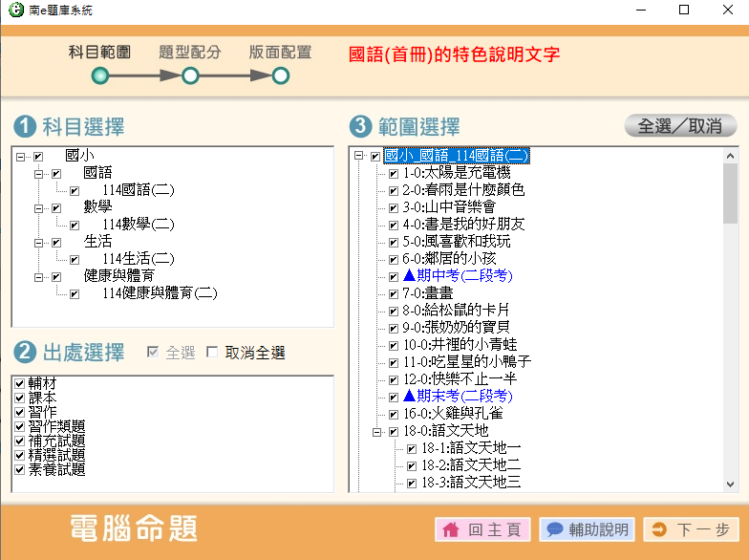This screenshot has height=560, width=749.
Task: Click the arrow icon on 下一步 button
Action: pyautogui.click(x=658, y=529)
